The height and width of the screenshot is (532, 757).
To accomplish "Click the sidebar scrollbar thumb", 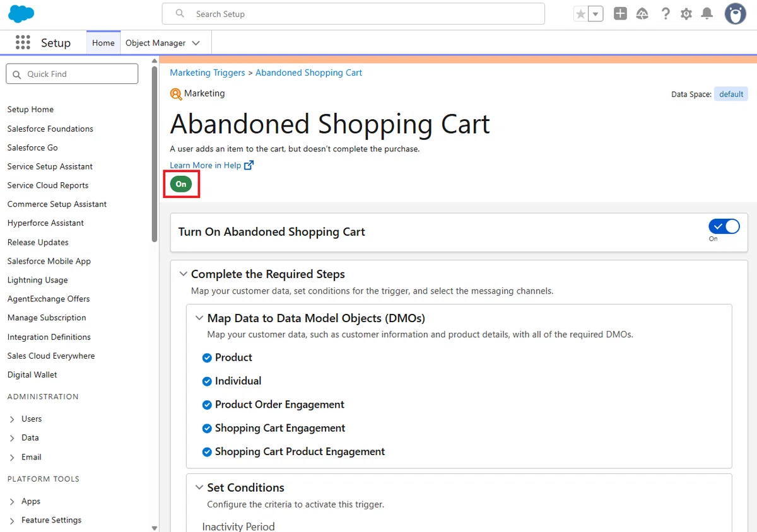I will coord(155,154).
